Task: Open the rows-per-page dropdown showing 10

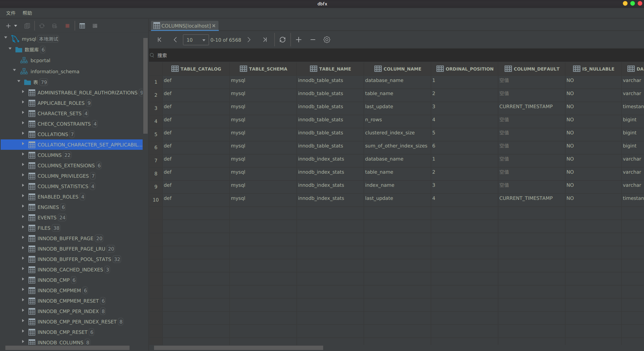Action: click(x=196, y=40)
